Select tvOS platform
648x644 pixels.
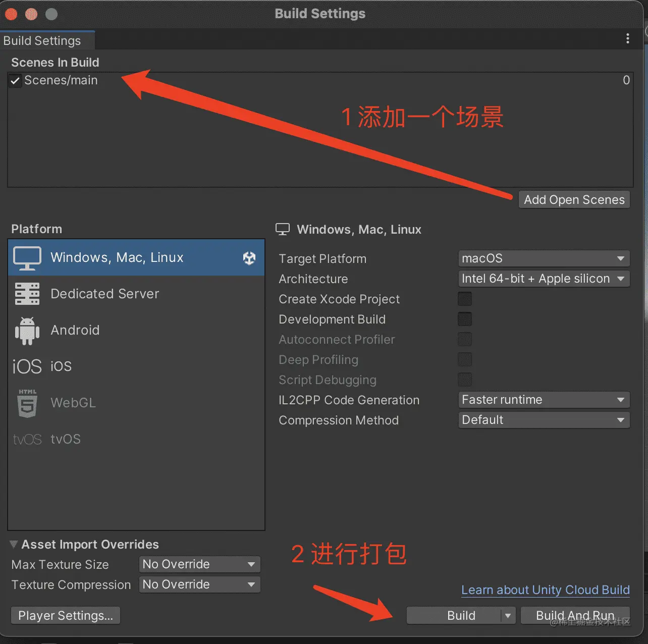point(136,439)
